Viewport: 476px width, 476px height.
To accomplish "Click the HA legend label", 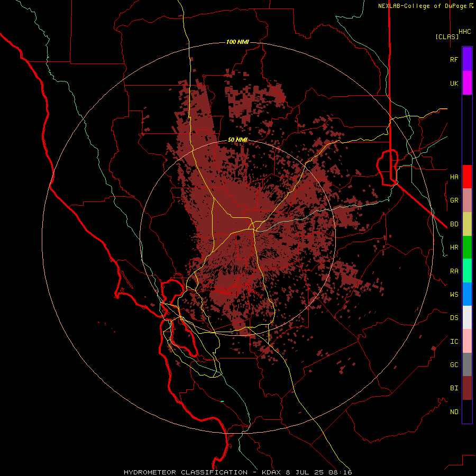I will point(454,177).
